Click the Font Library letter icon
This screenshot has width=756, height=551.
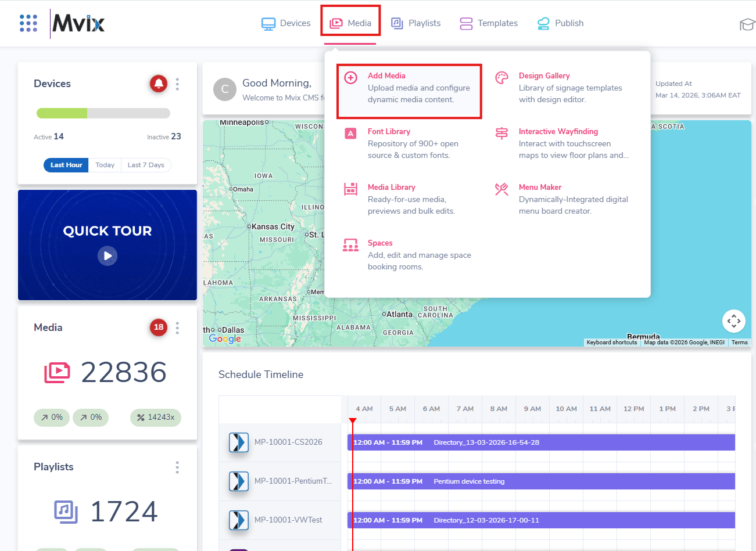351,134
